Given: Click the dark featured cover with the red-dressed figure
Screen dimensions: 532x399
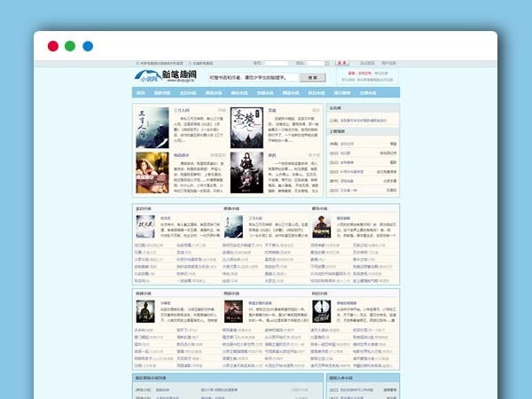Looking at the screenshot, I should (246, 172).
